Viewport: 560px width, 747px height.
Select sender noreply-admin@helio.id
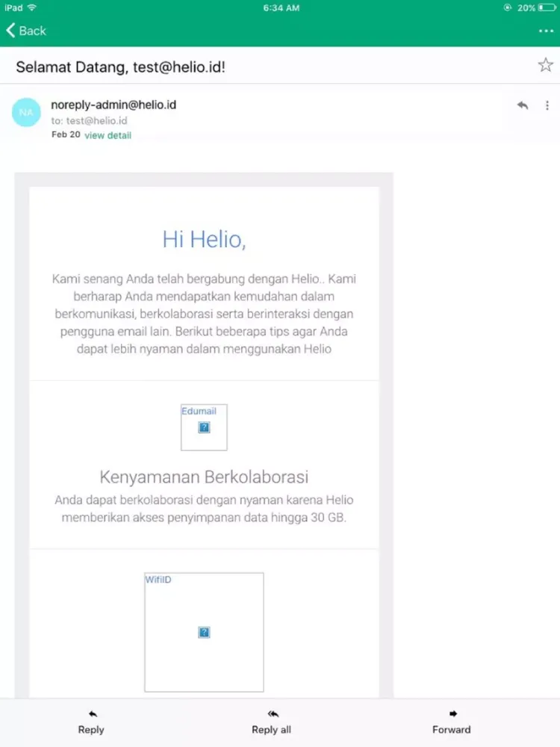[x=113, y=105]
